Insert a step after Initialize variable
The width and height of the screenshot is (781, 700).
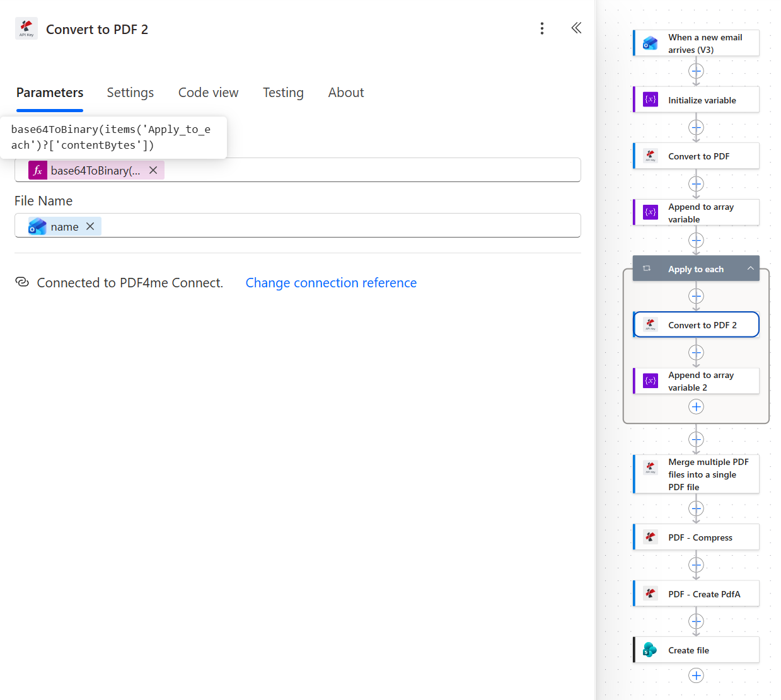tap(696, 127)
